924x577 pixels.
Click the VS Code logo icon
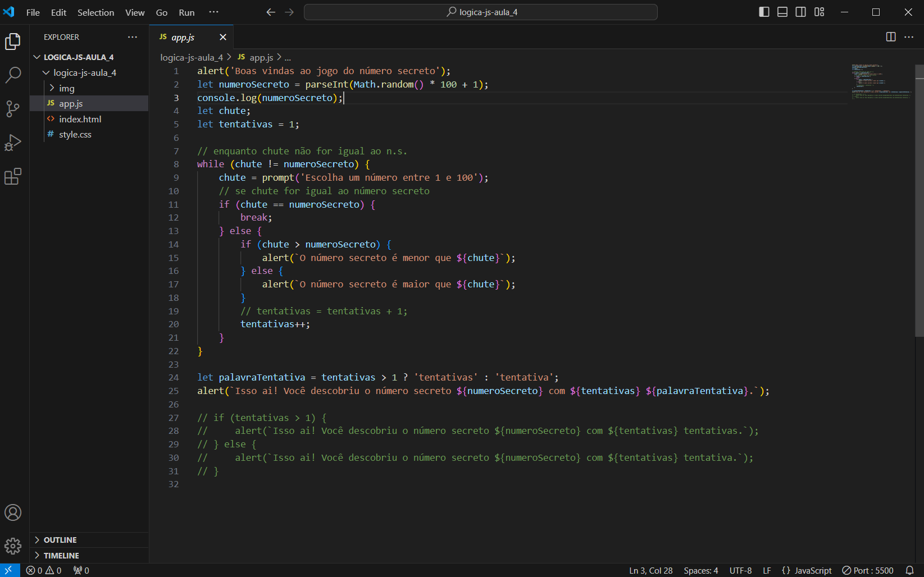point(9,12)
